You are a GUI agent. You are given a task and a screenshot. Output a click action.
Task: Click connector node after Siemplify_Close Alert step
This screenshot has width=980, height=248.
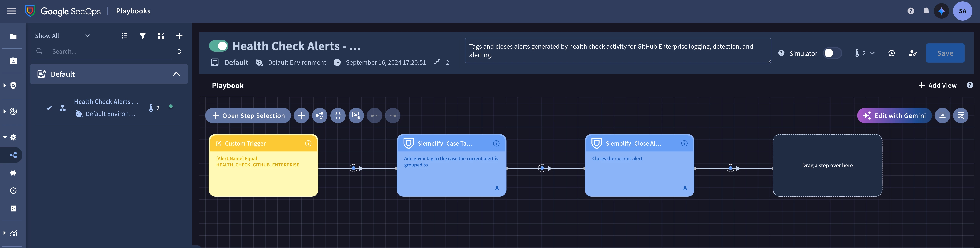point(730,168)
